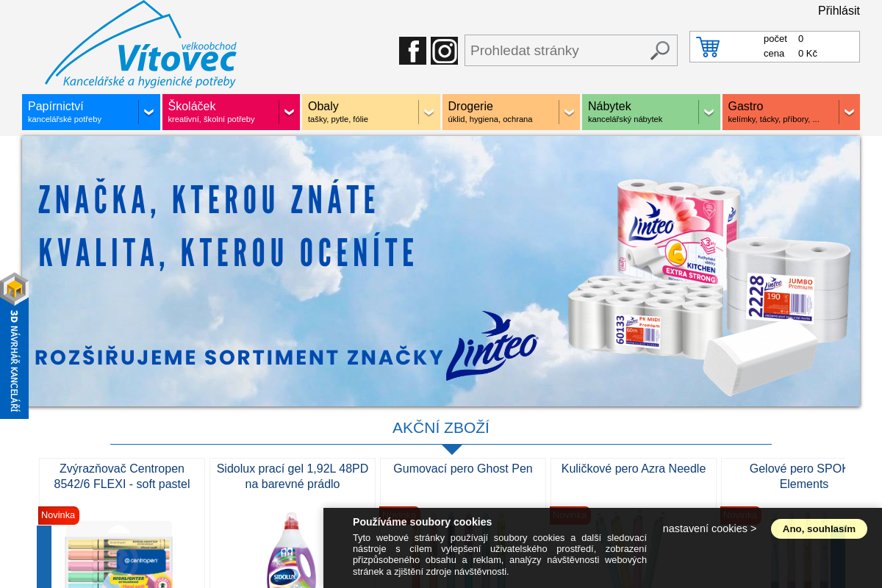Accept cookies with Ano, souhlasím
Image resolution: width=882 pixels, height=588 pixels.
point(819,528)
